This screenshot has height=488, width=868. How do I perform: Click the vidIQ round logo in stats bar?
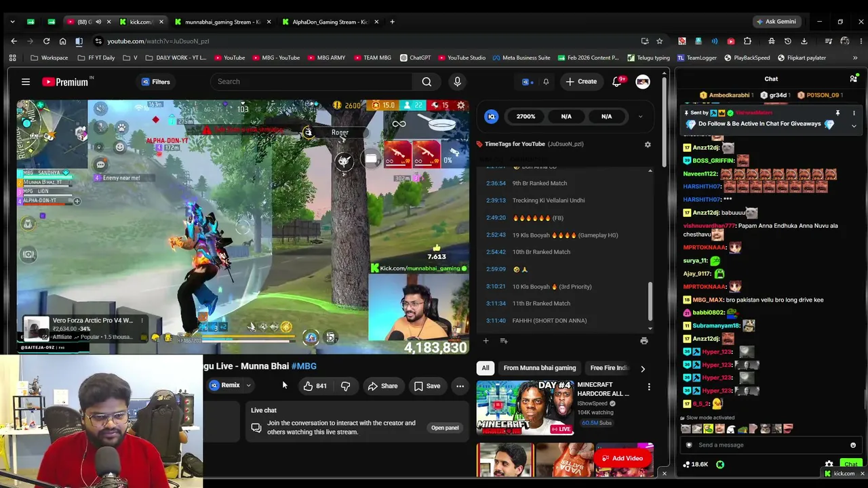[492, 117]
